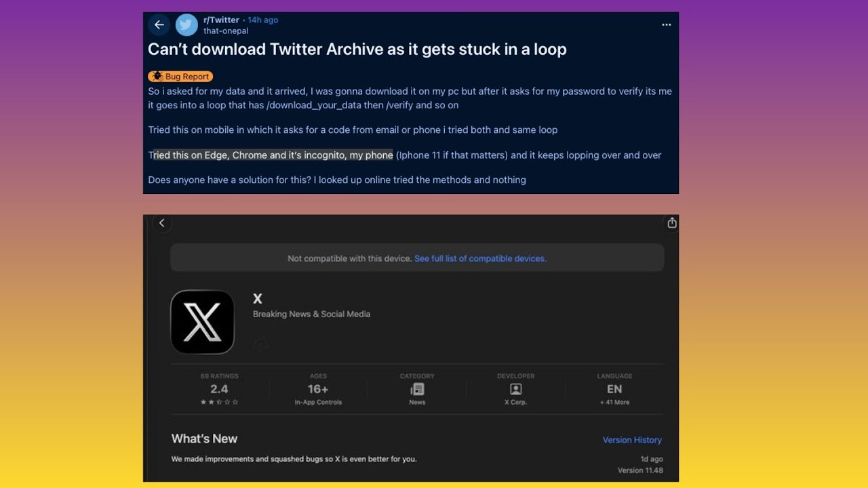Click the post title about Twitter Archive loop
Viewport: 868px width, 488px height.
(357, 49)
